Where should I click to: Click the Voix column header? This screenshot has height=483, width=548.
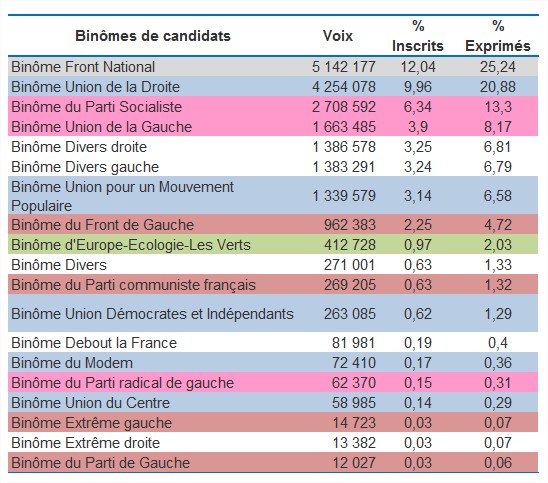pos(338,36)
